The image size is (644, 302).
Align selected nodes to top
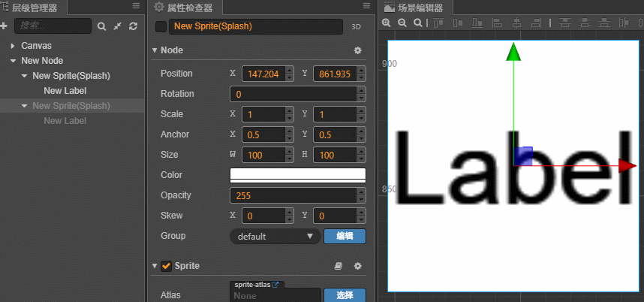[438, 23]
